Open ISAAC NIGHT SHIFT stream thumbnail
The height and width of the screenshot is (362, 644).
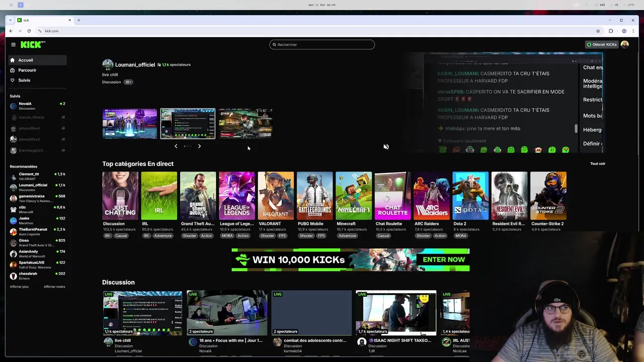[x=396, y=313]
